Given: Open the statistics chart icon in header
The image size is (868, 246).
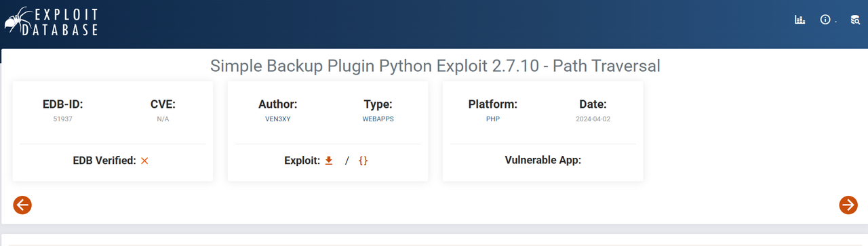Looking at the screenshot, I should (800, 20).
